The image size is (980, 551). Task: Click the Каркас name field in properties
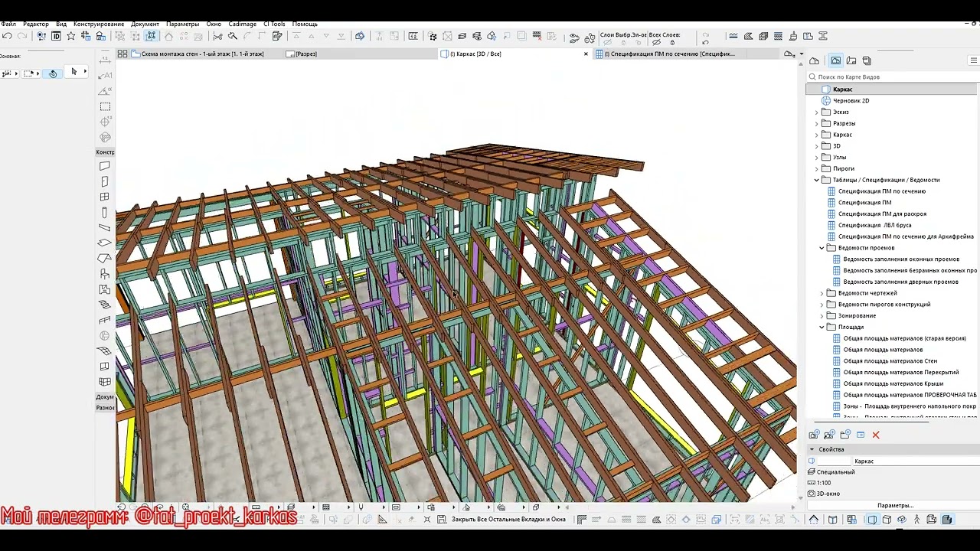[915, 461]
